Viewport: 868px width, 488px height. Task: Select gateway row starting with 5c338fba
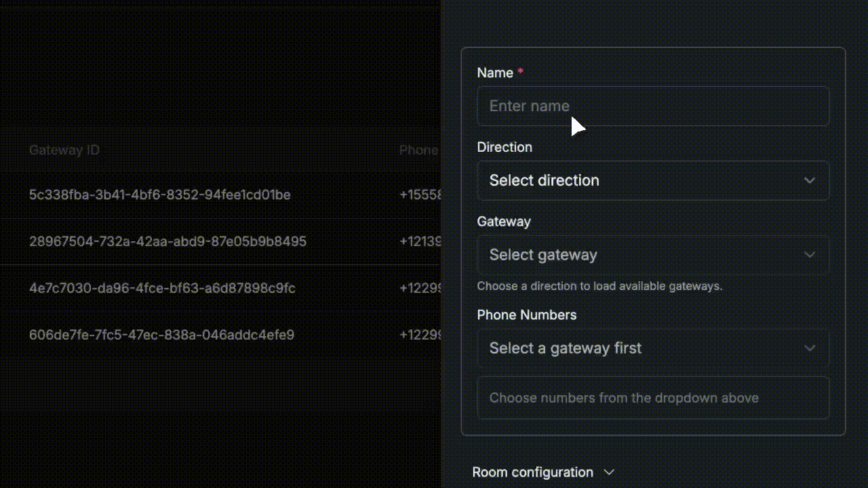tap(159, 195)
